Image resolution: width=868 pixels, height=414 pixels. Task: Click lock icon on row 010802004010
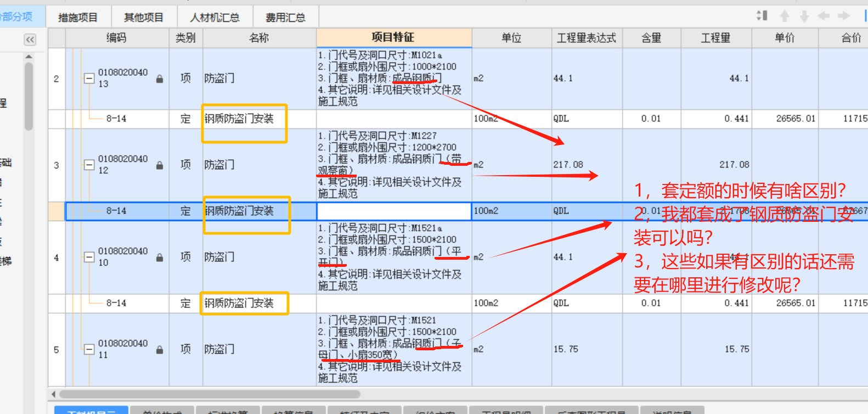pos(160,257)
